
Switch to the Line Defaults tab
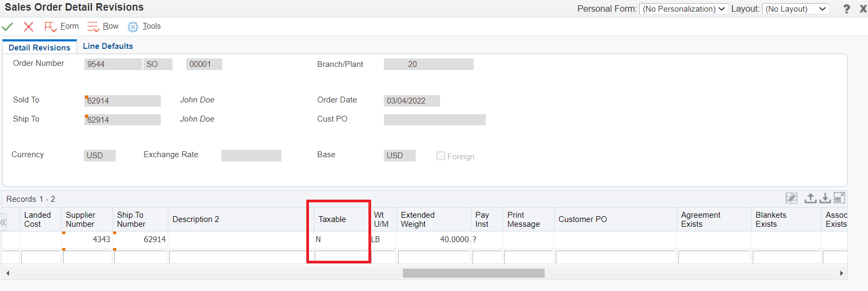click(x=108, y=46)
